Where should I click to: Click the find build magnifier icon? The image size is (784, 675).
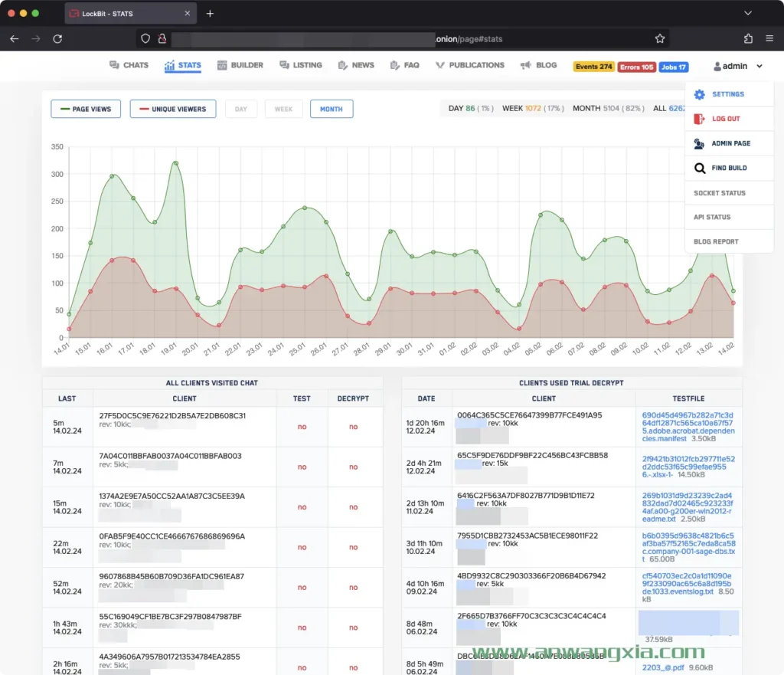point(700,168)
